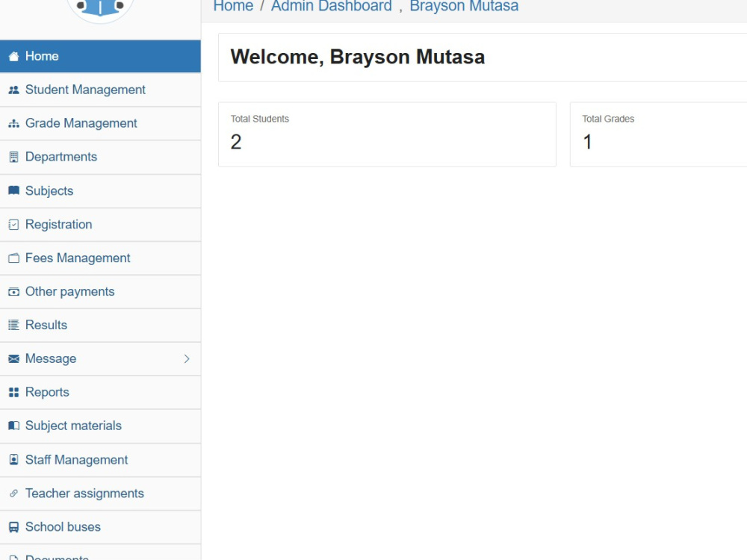Click the Student Management people icon
747x560 pixels.
(13, 90)
